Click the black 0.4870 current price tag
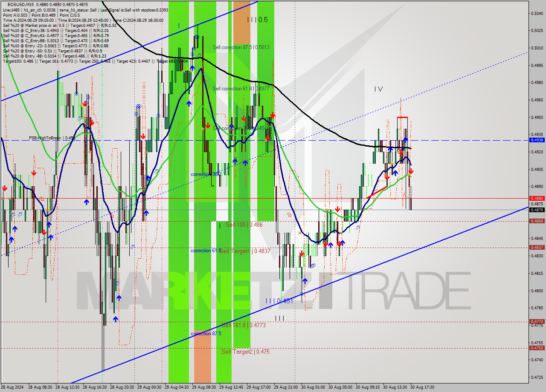The height and width of the screenshot is (392, 546). (x=537, y=210)
